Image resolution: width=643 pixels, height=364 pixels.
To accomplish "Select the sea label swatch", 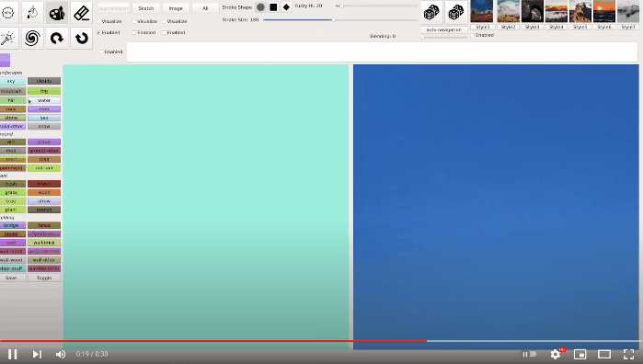I will point(44,118).
